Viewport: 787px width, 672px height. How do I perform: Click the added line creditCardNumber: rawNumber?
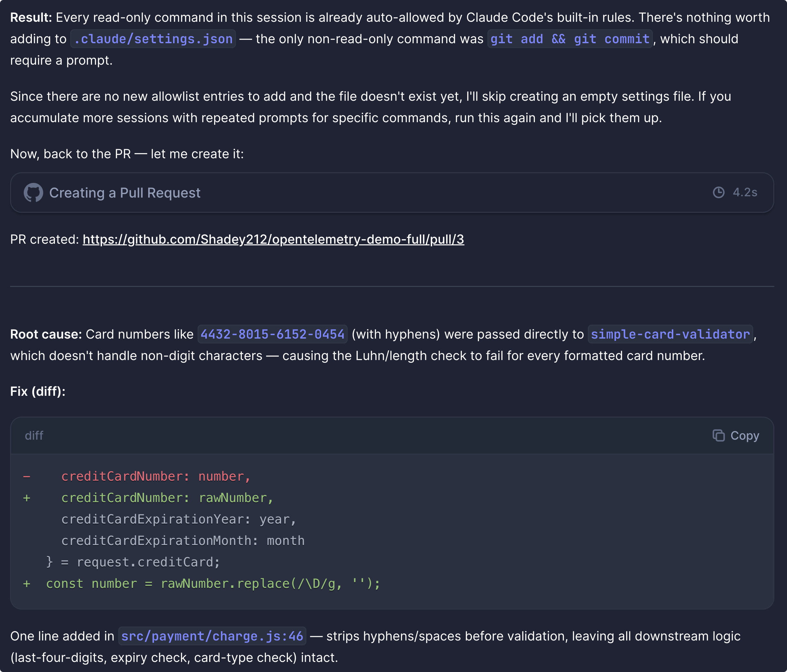(148, 498)
